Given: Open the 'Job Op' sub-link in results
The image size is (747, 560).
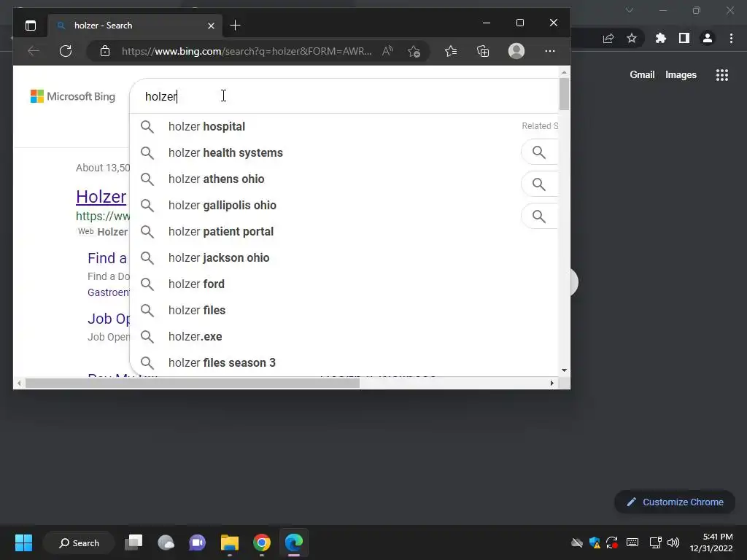Looking at the screenshot, I should 109,319.
